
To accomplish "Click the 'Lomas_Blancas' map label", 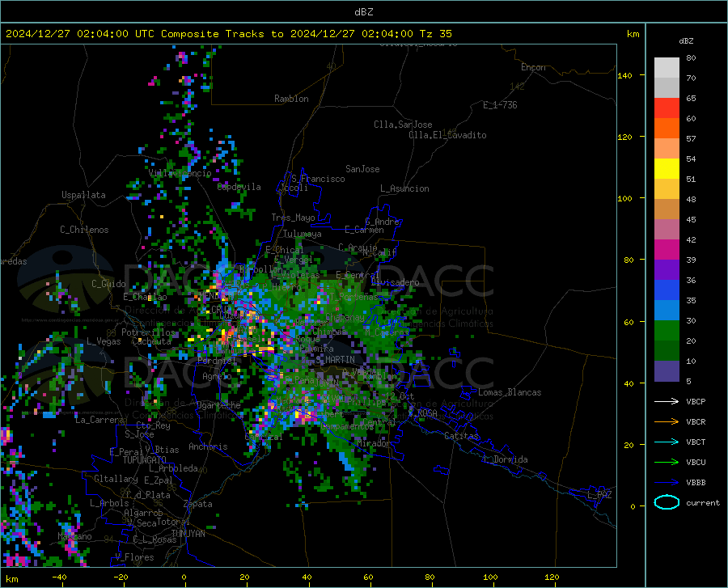I will pyautogui.click(x=510, y=392).
